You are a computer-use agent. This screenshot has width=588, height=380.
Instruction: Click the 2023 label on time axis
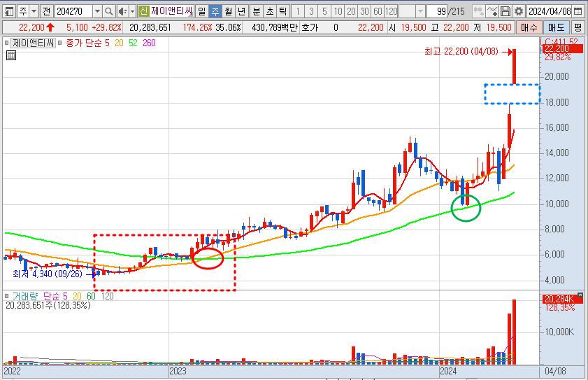(x=178, y=372)
